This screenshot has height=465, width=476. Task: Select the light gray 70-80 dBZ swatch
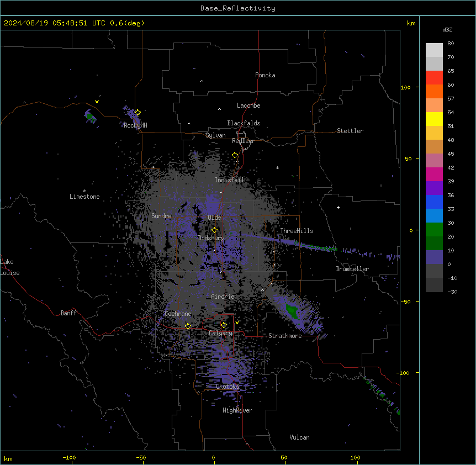pos(434,50)
